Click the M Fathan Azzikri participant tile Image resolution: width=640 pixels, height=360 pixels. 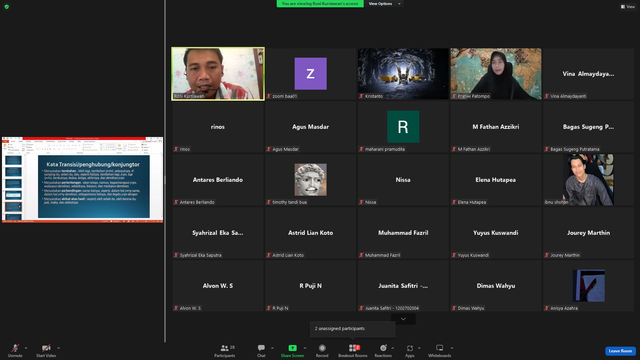pos(496,127)
